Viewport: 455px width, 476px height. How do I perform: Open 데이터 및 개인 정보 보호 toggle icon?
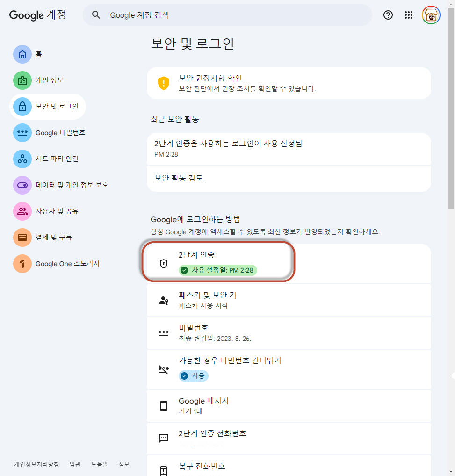click(x=22, y=185)
